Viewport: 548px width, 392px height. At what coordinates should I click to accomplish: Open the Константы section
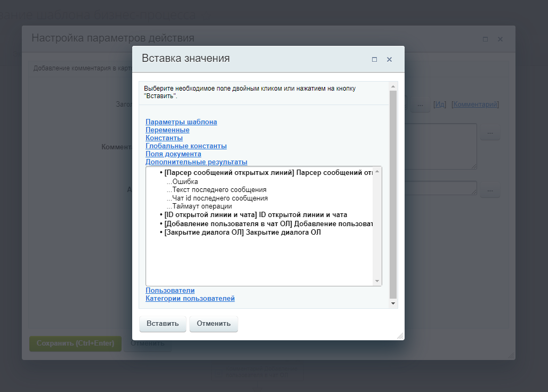pyautogui.click(x=164, y=138)
